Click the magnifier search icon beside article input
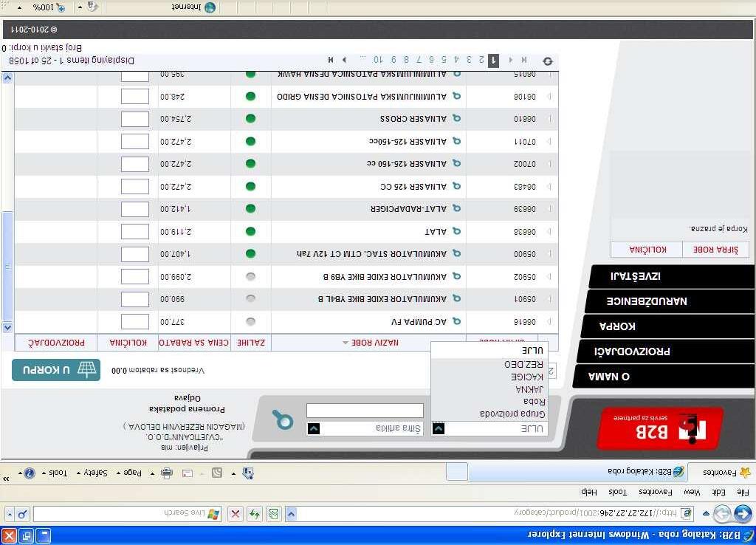Viewport: 756px width, 545px height. pyautogui.click(x=283, y=419)
